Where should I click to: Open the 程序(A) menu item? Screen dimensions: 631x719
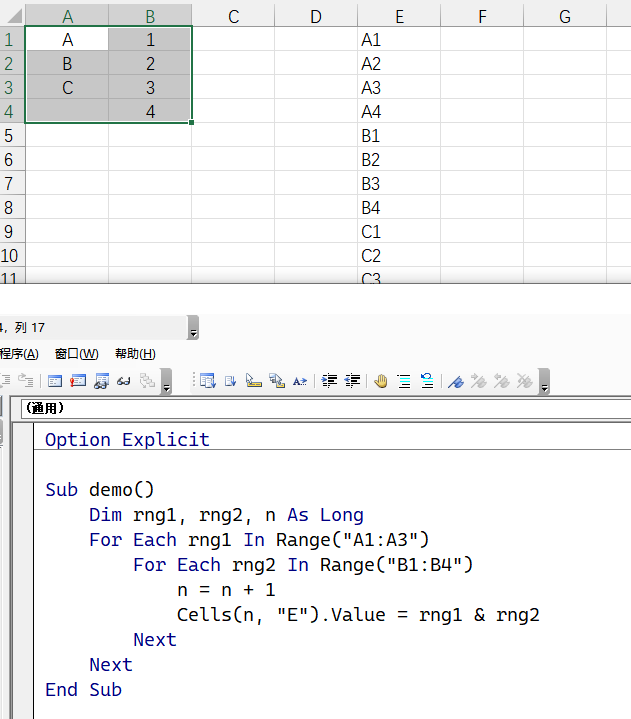pyautogui.click(x=19, y=354)
